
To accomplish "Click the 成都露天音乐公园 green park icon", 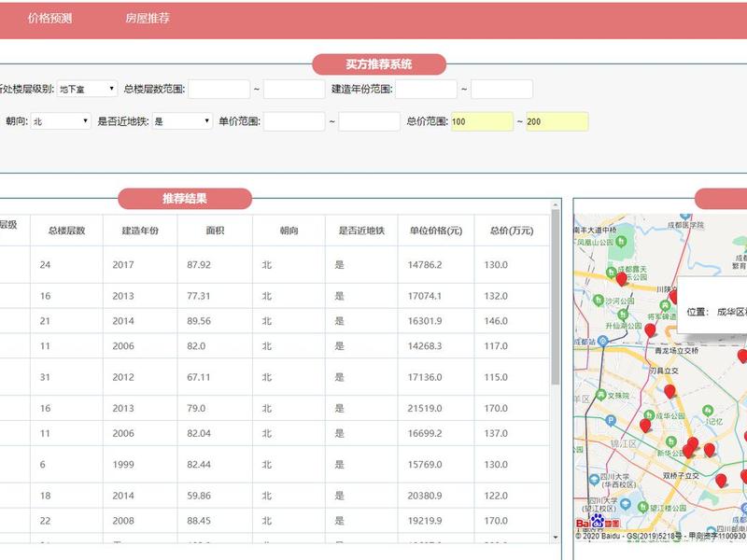I will click(x=612, y=273).
